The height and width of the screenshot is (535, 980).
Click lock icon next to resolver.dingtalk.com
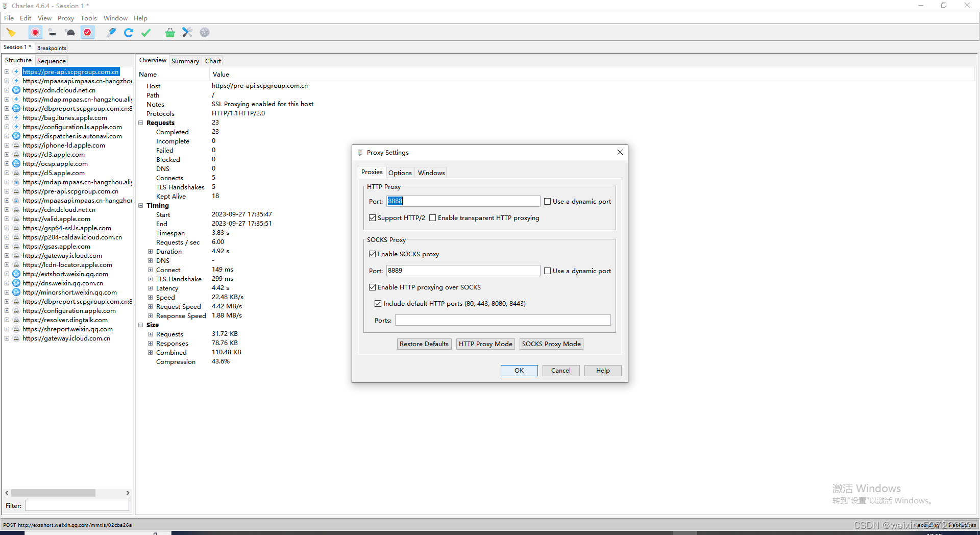16,320
